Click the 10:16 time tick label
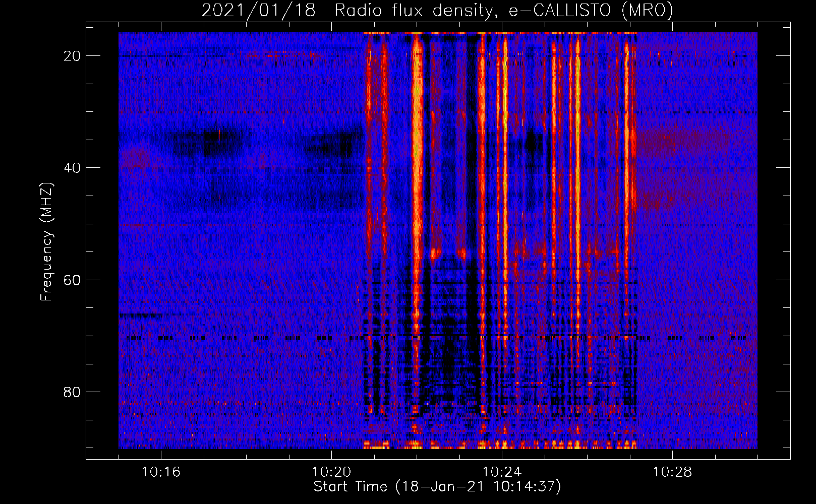Screen dimensions: 816x504 161,472
